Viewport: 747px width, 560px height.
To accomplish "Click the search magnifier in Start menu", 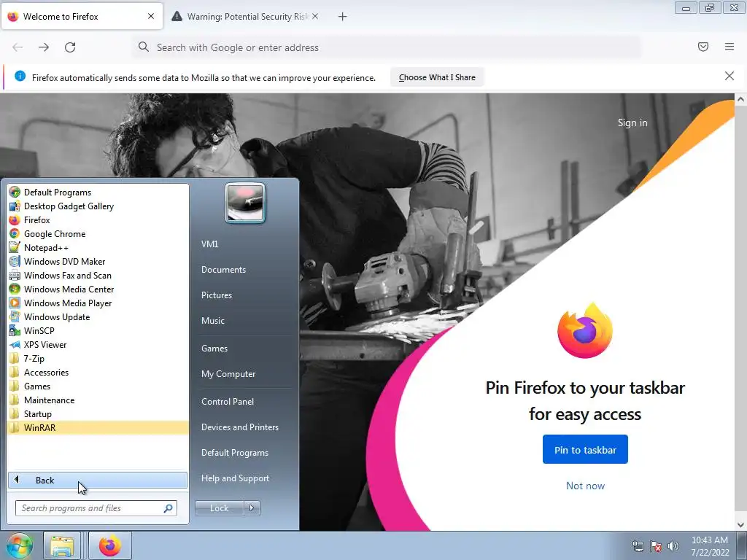I will coord(169,508).
